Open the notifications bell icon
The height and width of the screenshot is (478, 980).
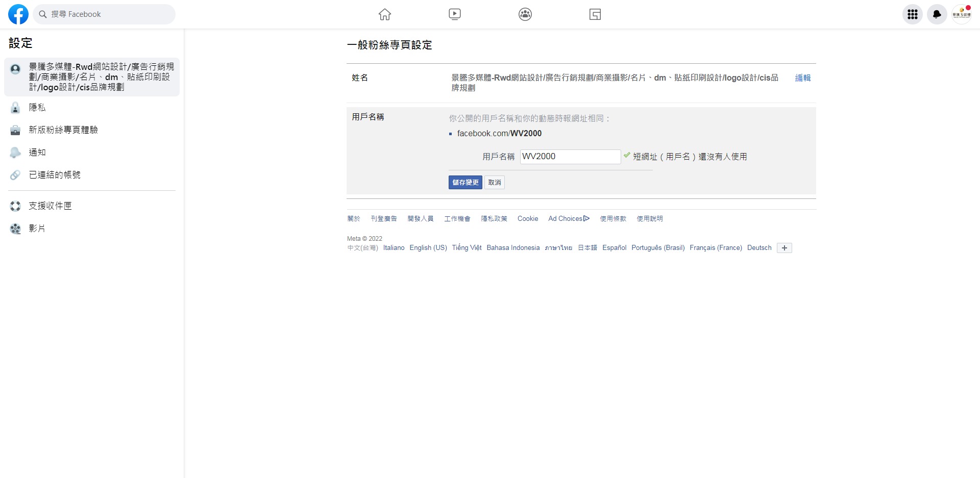coord(937,14)
